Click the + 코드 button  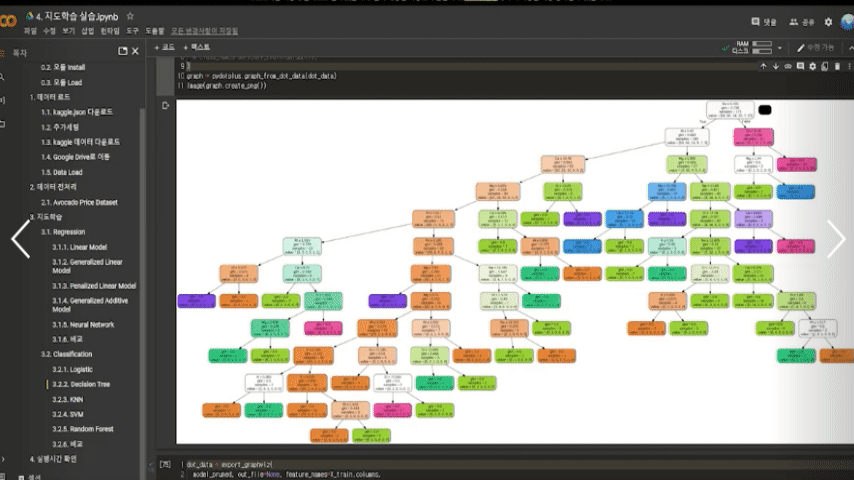click(164, 47)
